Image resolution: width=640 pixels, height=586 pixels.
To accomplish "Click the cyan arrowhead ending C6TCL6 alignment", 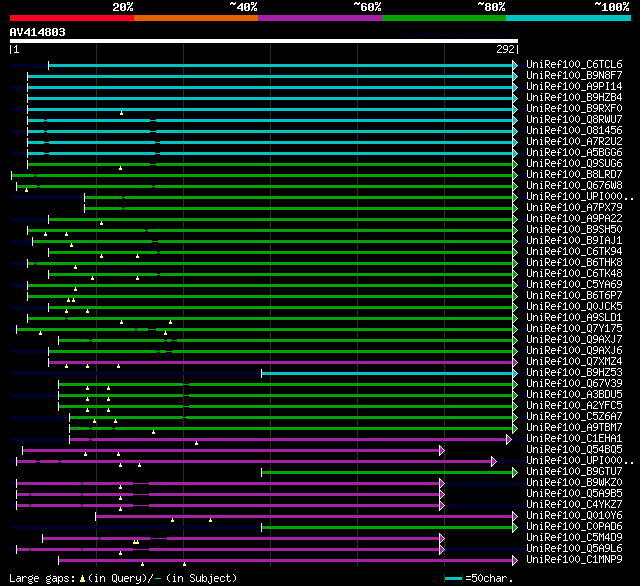I will tap(515, 65).
